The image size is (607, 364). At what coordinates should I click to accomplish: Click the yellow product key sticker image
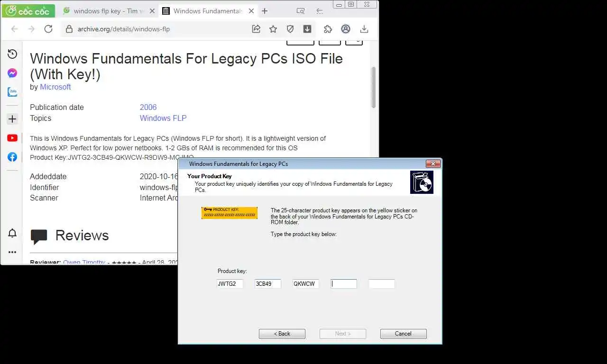[x=230, y=213]
